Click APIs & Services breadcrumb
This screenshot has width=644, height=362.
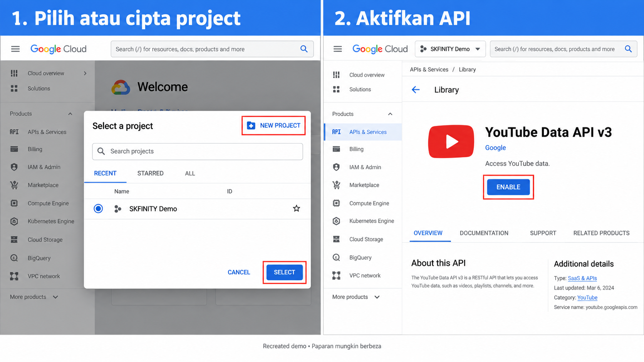pos(429,70)
